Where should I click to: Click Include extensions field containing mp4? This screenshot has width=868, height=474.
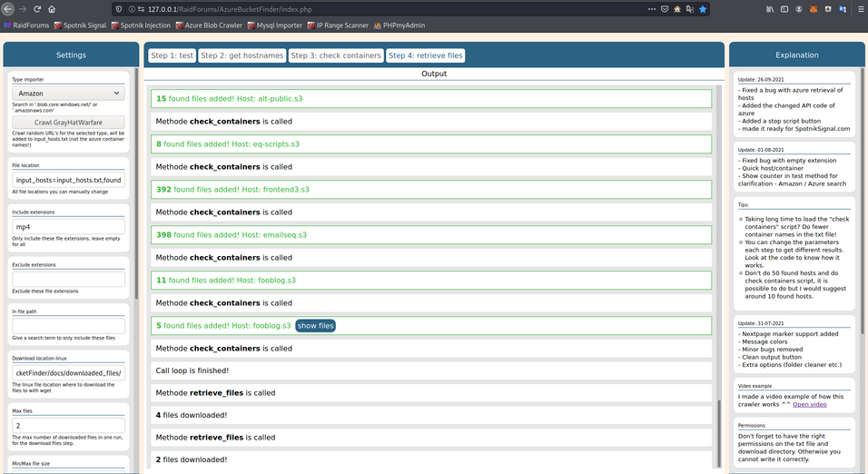coord(68,226)
